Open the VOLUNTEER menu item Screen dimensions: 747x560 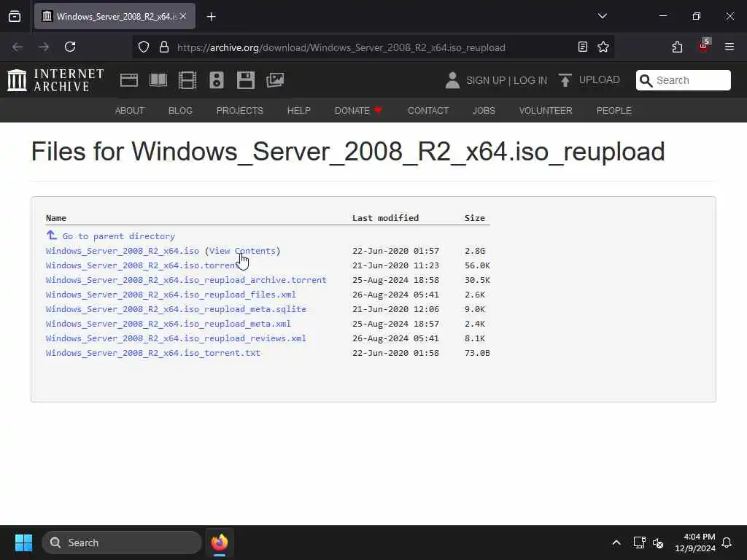click(546, 111)
